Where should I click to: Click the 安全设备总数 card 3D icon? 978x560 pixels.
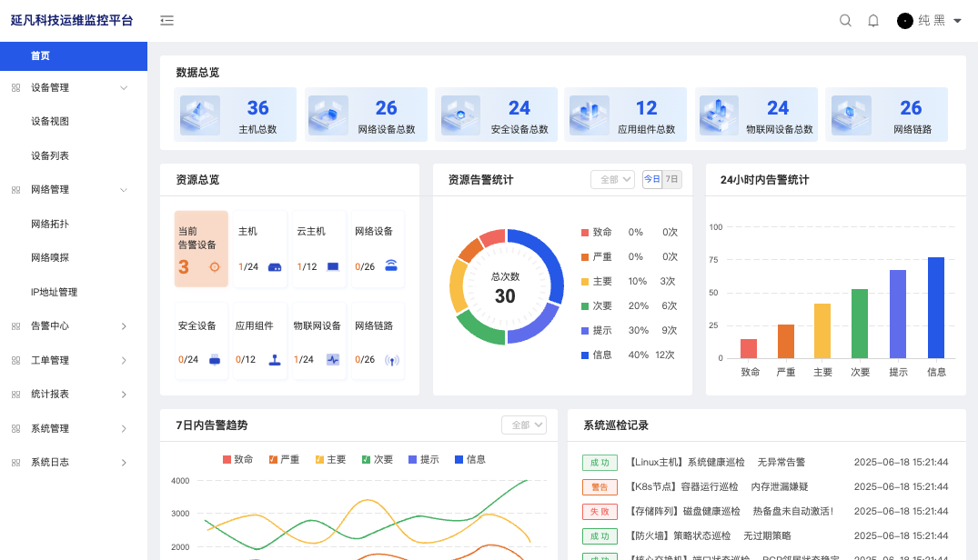click(x=460, y=115)
